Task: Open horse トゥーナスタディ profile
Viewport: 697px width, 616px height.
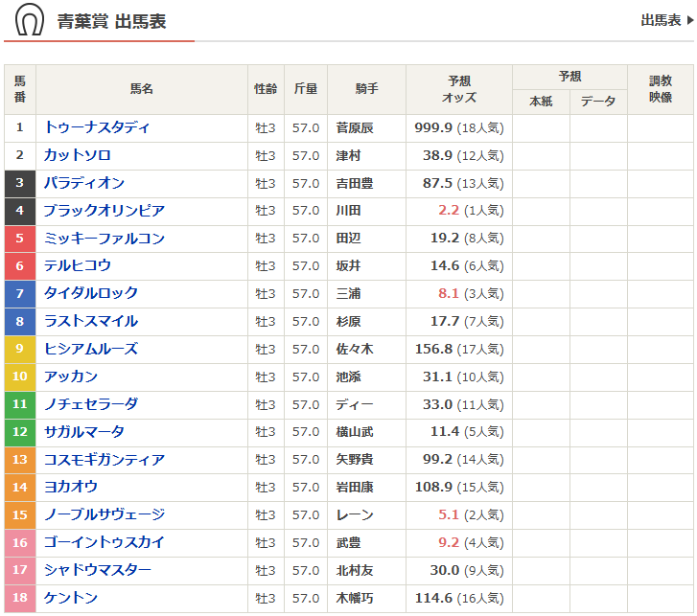Action: coord(97,127)
